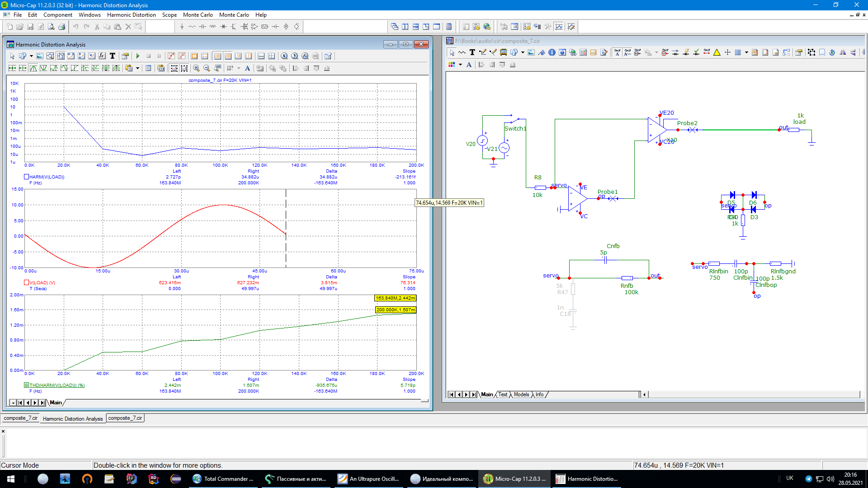Click the Diode component icon in main toolbar

(x=223, y=27)
